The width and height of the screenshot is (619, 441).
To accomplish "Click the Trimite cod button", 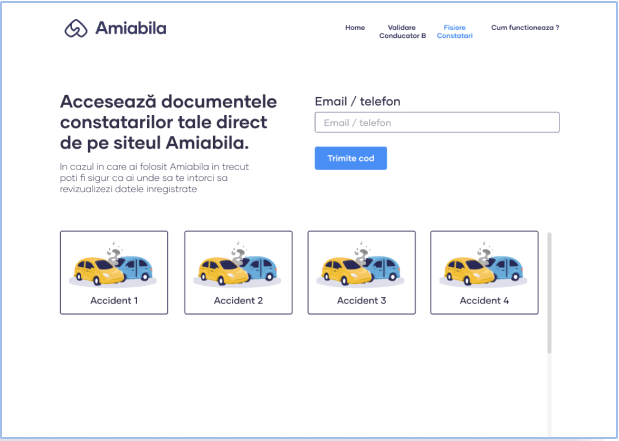I will tap(351, 158).
